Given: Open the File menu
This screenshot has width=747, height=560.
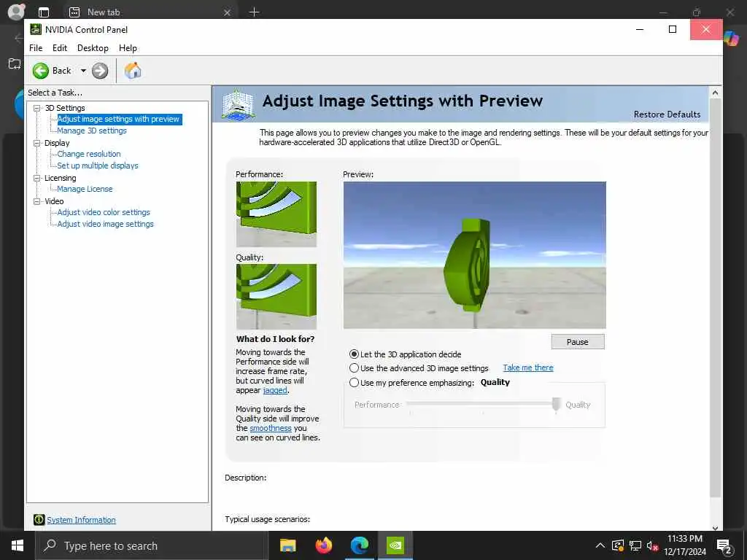Looking at the screenshot, I should (36, 47).
